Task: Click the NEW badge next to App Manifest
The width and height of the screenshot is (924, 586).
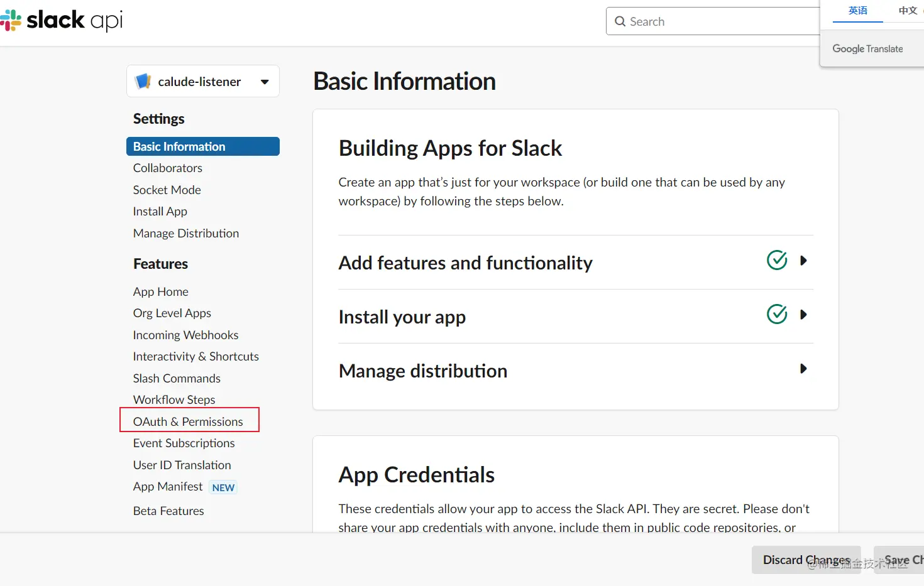Action: 223,487
